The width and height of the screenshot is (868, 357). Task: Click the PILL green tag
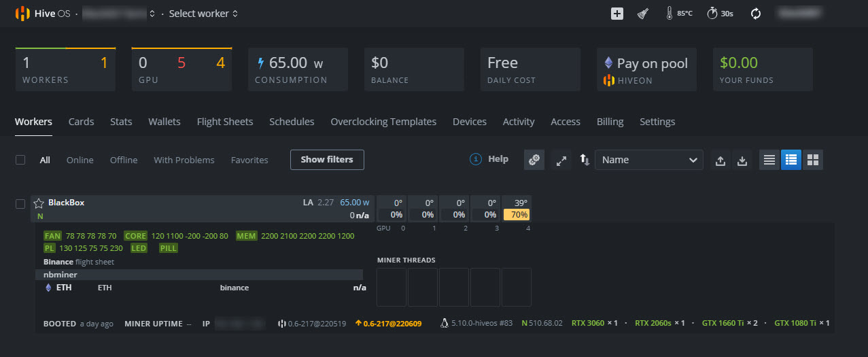169,248
